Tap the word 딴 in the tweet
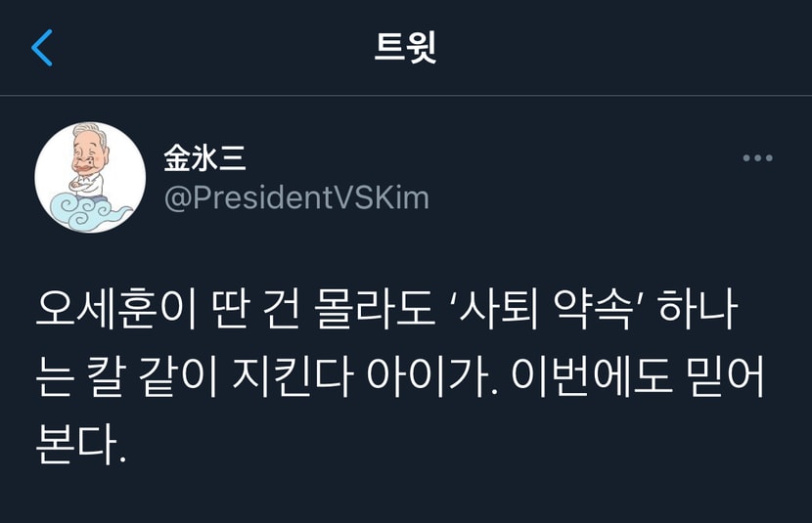 click(231, 309)
